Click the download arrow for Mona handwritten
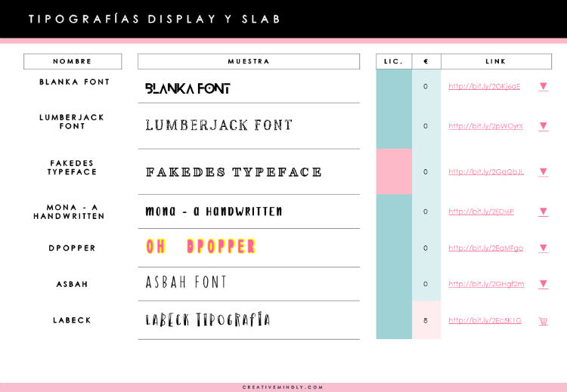The width and height of the screenshot is (567, 392). point(543,211)
